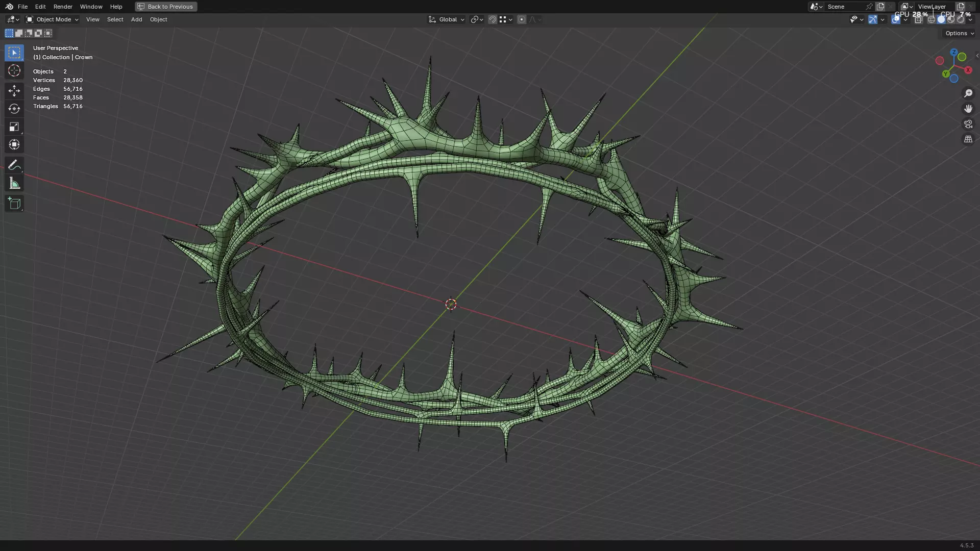Open the viewport Select menu

coord(115,19)
